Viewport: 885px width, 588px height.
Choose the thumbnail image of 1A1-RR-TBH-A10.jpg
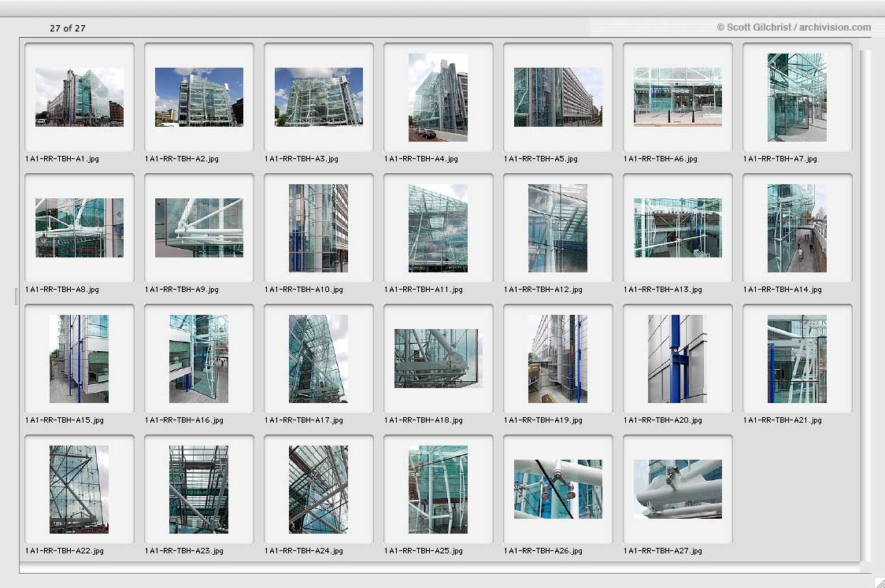[318, 228]
